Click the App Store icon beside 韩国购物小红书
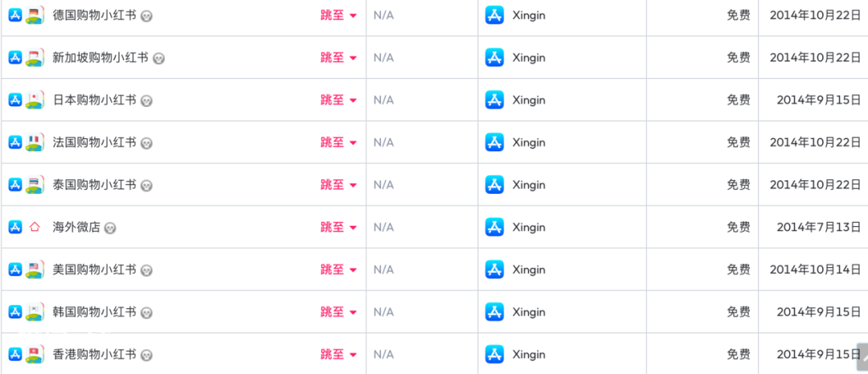This screenshot has height=374, width=868. pos(15,312)
